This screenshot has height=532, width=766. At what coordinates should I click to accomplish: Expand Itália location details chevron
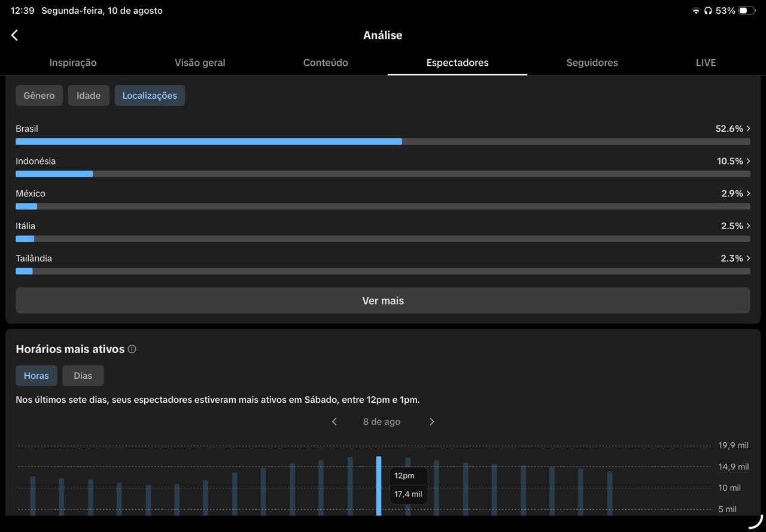coord(748,226)
